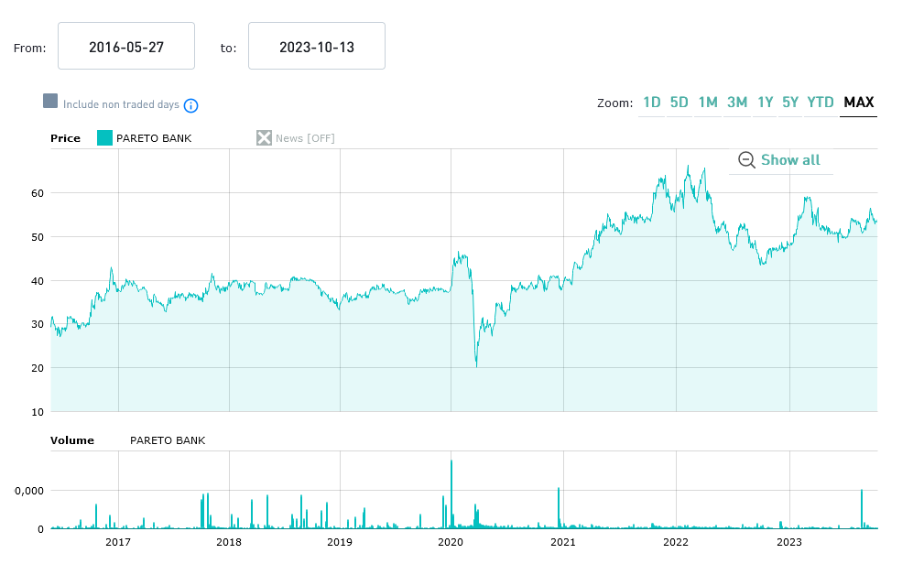Image resolution: width=924 pixels, height=575 pixels.
Task: Click the PARETO BANK volume legend label
Action: pos(168,440)
